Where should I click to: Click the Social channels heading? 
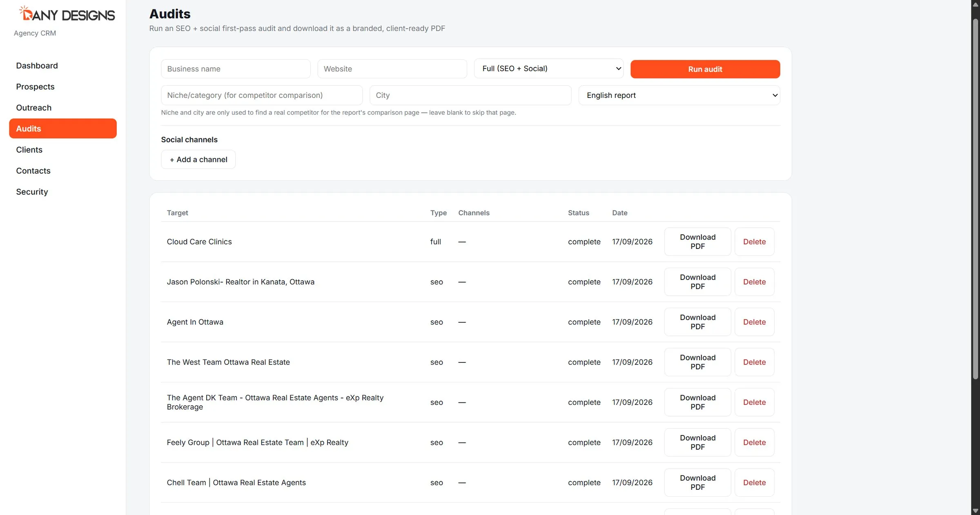[x=189, y=140]
